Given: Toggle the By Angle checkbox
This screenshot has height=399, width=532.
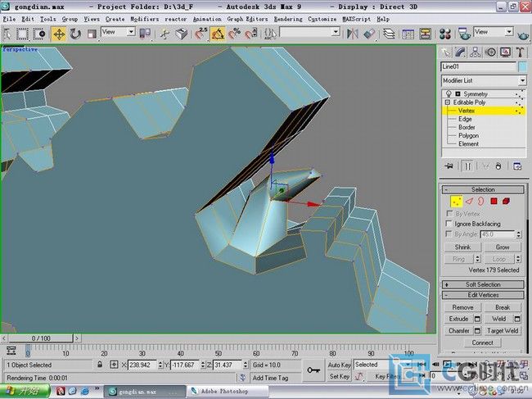Looking at the screenshot, I should pyautogui.click(x=449, y=234).
